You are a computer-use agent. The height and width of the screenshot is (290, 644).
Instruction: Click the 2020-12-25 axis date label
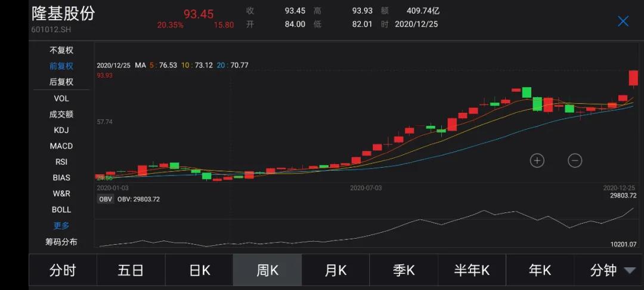[x=619, y=188]
